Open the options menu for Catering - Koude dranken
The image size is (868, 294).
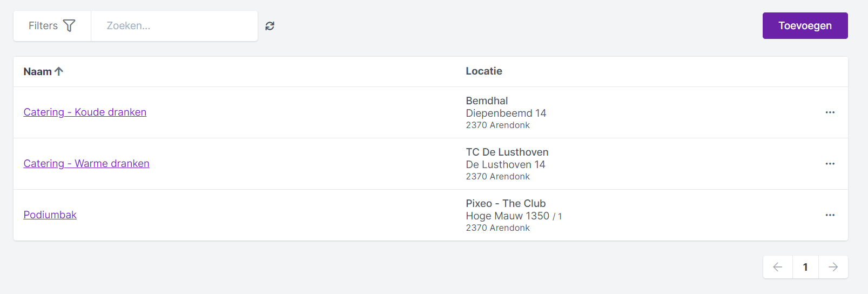point(830,112)
